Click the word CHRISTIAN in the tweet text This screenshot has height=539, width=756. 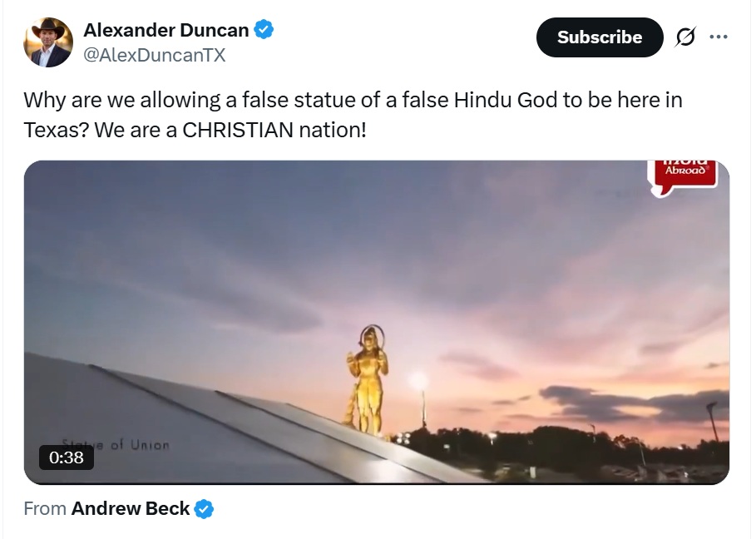[239, 131]
